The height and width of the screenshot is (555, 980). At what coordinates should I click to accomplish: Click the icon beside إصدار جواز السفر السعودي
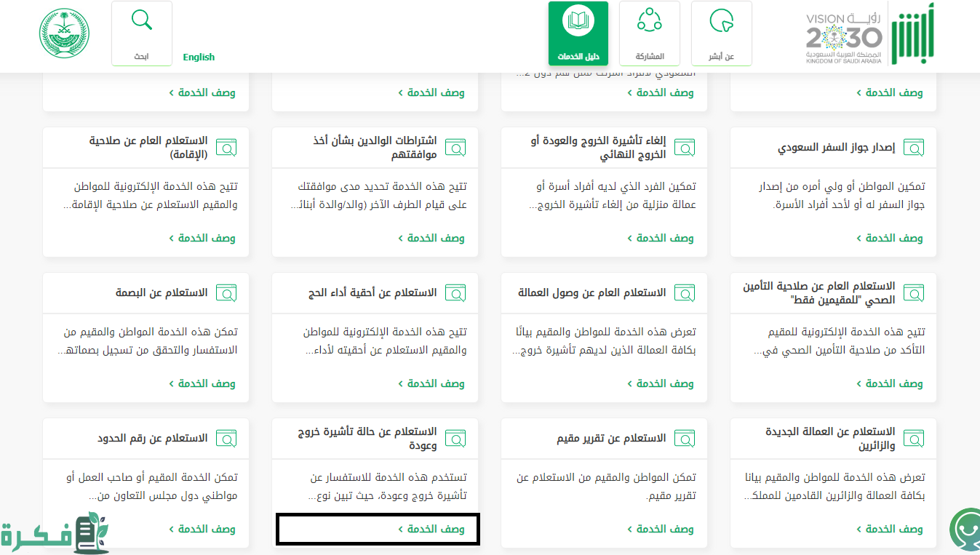[914, 148]
